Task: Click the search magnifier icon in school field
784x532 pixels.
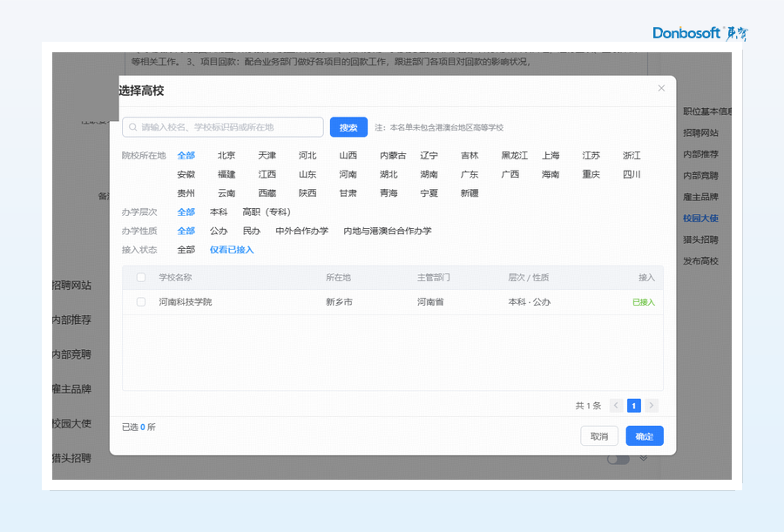Action: pos(133,127)
